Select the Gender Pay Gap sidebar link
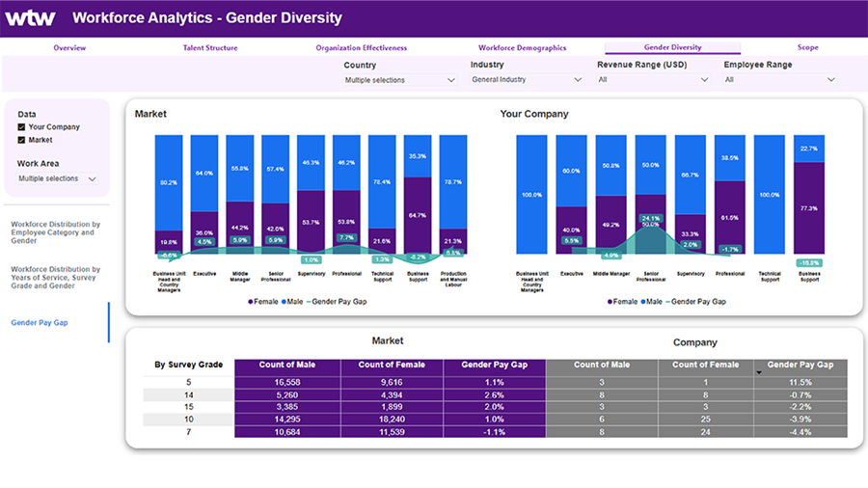 coord(40,322)
